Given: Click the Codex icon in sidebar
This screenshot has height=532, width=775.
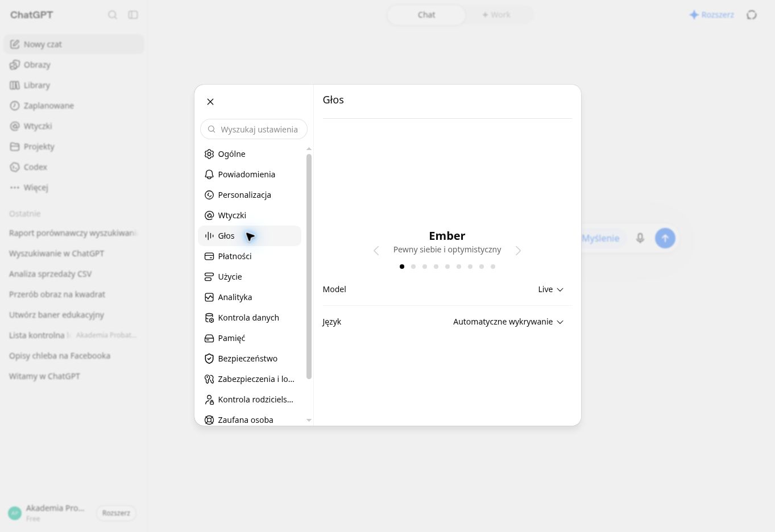Looking at the screenshot, I should [15, 167].
